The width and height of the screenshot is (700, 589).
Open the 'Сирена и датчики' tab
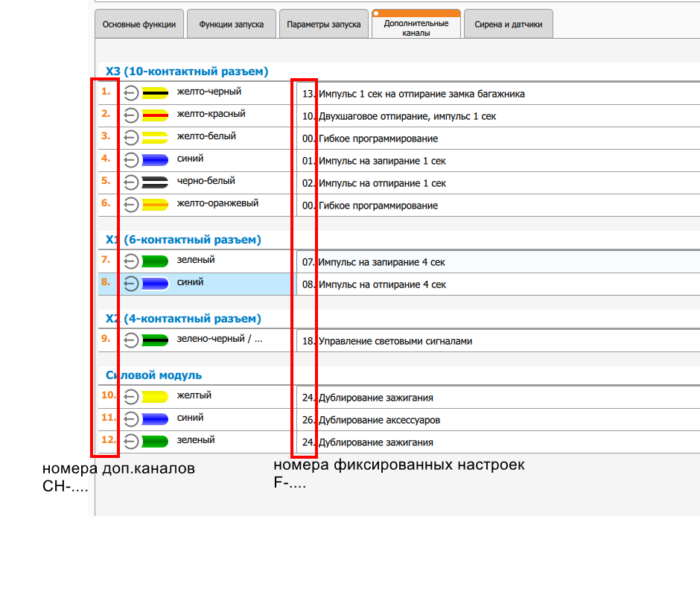pyautogui.click(x=509, y=24)
